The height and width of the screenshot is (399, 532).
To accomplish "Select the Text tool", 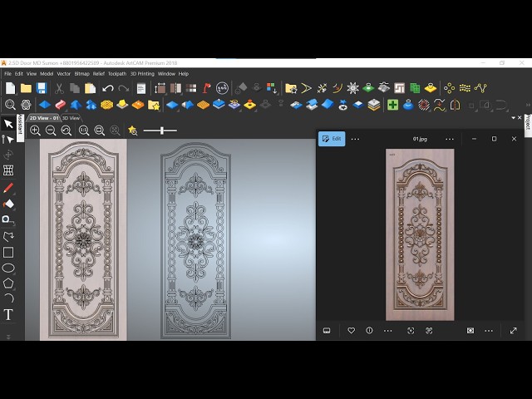I will click(x=8, y=314).
